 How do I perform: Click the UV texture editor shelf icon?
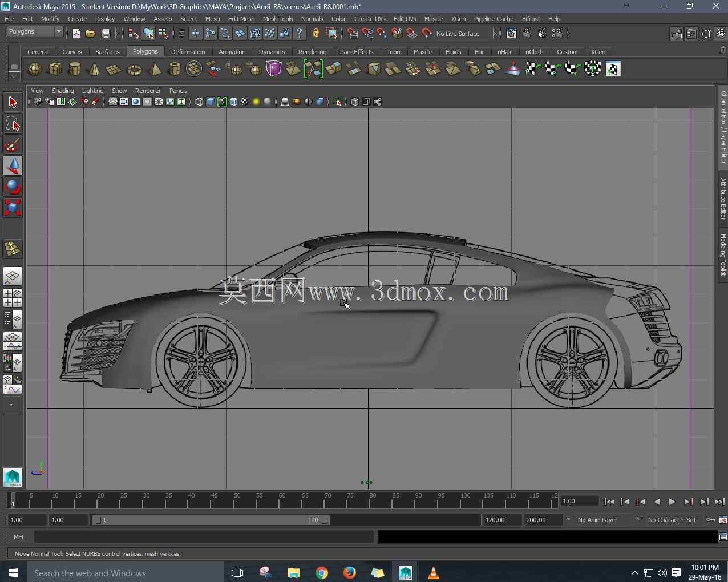(x=613, y=69)
